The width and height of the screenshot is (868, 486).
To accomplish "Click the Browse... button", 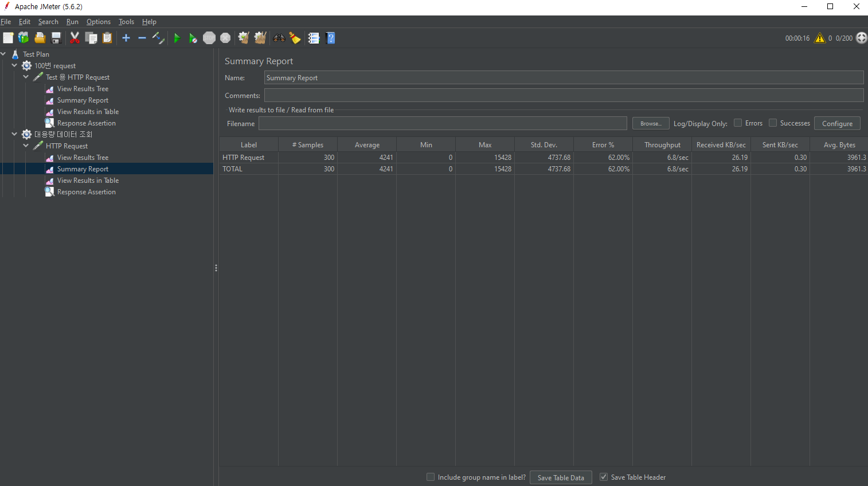I will coord(651,123).
